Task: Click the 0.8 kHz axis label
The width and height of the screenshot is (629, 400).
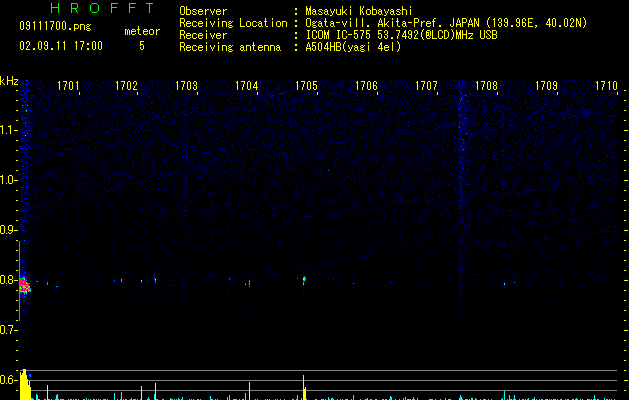Action: point(8,280)
